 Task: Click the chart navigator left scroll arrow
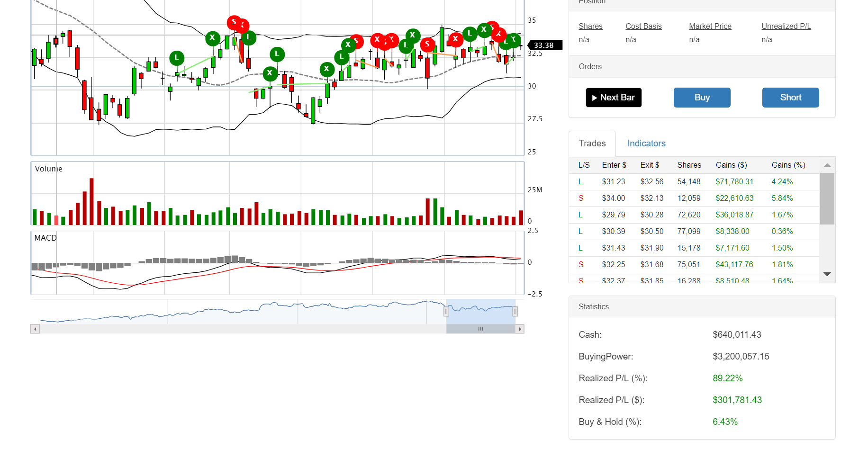pos(35,329)
